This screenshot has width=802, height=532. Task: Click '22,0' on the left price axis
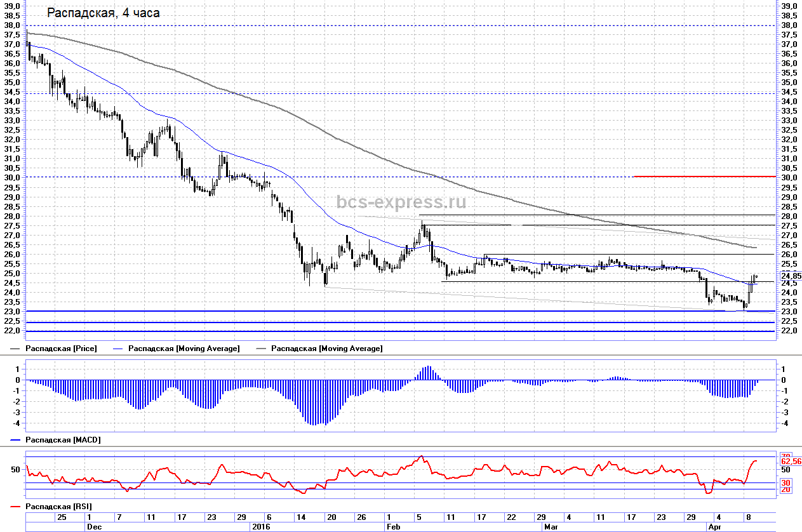(x=11, y=331)
